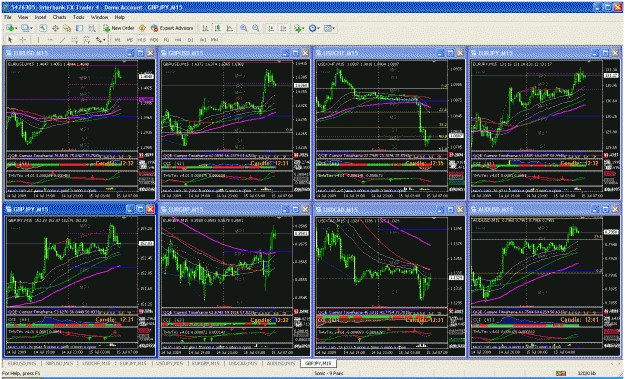Toggle the Auto Scroll button
This screenshot has width=625, height=379.
point(271,28)
